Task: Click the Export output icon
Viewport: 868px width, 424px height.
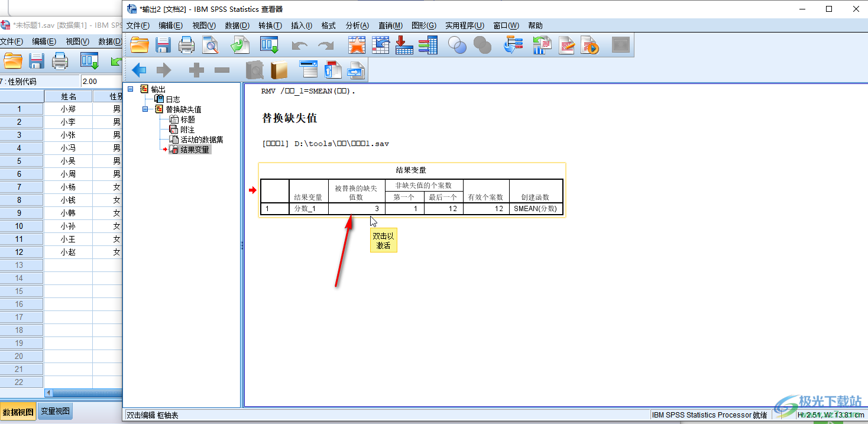Action: click(x=240, y=45)
